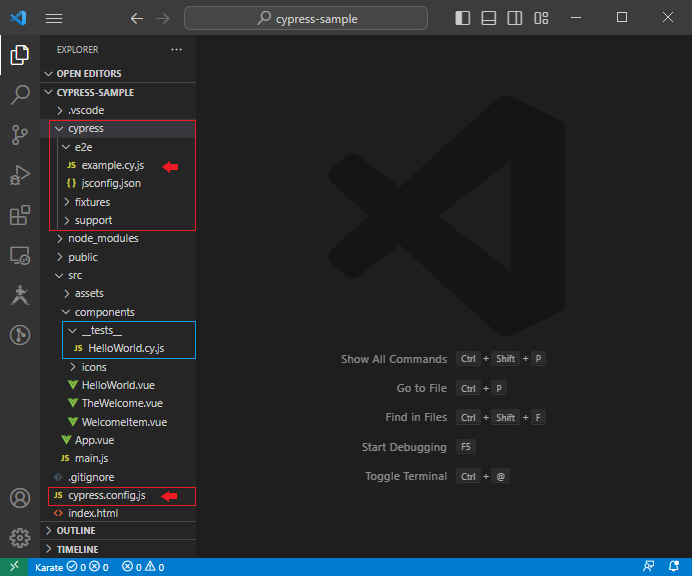
Task: Click the remote window indicator in status bar
Action: pyautogui.click(x=14, y=567)
